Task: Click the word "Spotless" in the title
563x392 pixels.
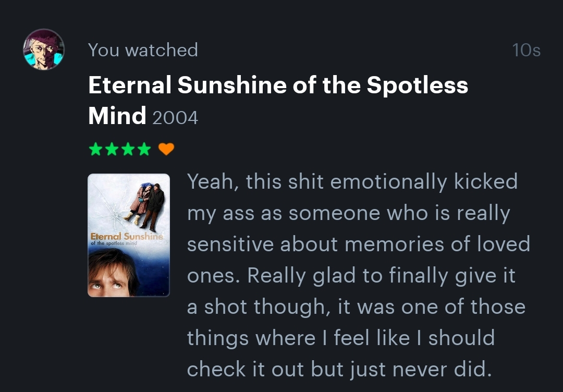Action: (417, 85)
